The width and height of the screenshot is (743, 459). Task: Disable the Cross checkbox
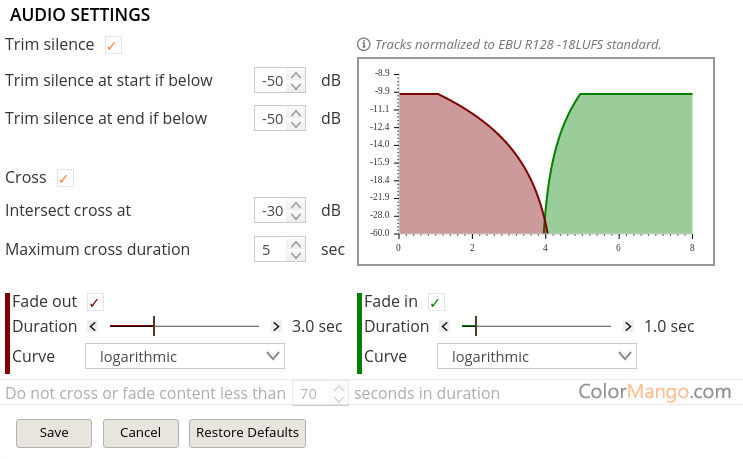tap(64, 178)
